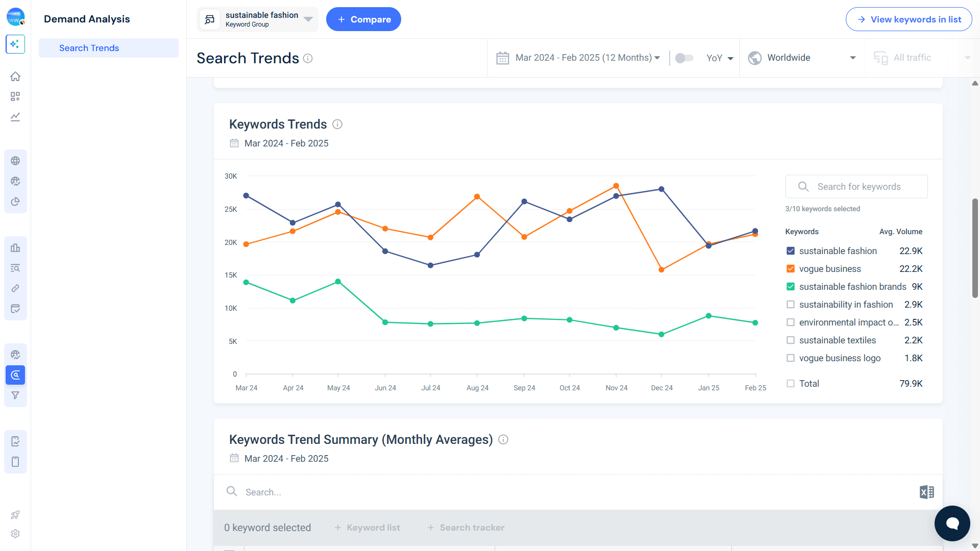980x551 pixels.
Task: Click the Excel export icon in Trend Summary
Action: pyautogui.click(x=926, y=492)
